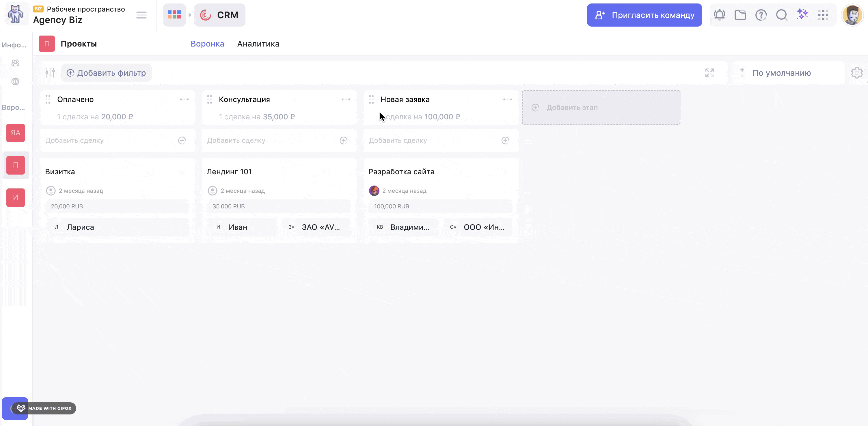The width and height of the screenshot is (868, 426).
Task: Toggle the sidebar hamburger menu
Action: [141, 15]
